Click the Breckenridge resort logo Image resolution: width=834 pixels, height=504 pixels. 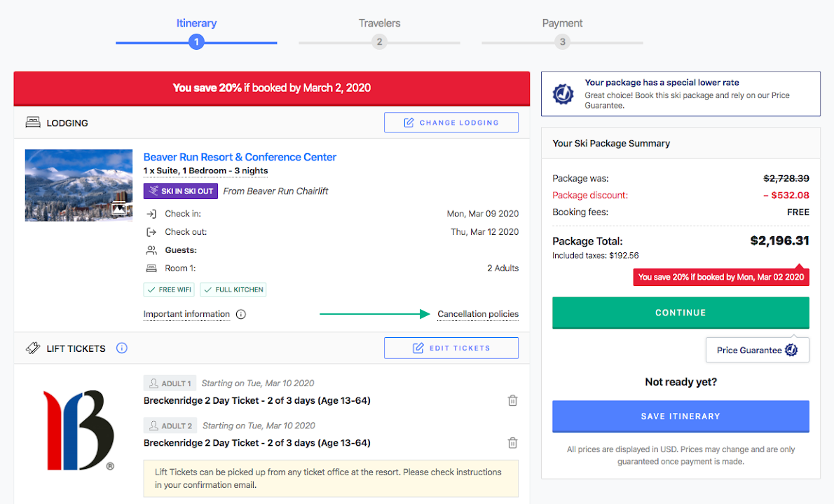[78, 430]
